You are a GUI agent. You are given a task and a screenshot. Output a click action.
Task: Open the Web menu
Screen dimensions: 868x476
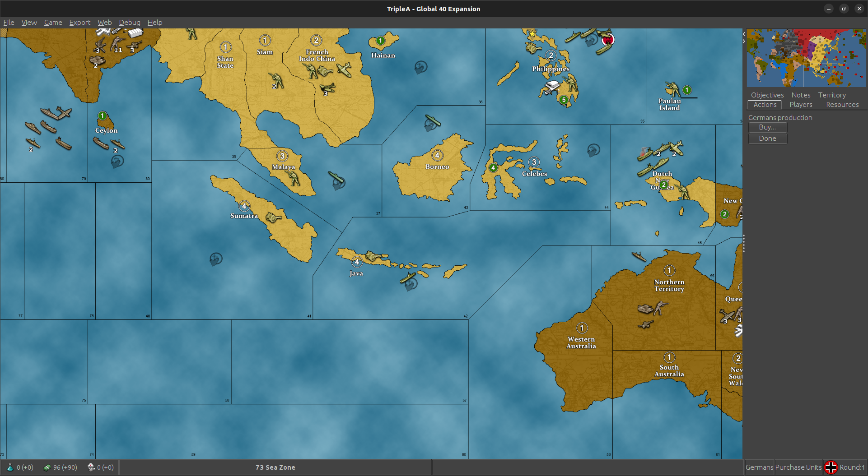coord(104,22)
